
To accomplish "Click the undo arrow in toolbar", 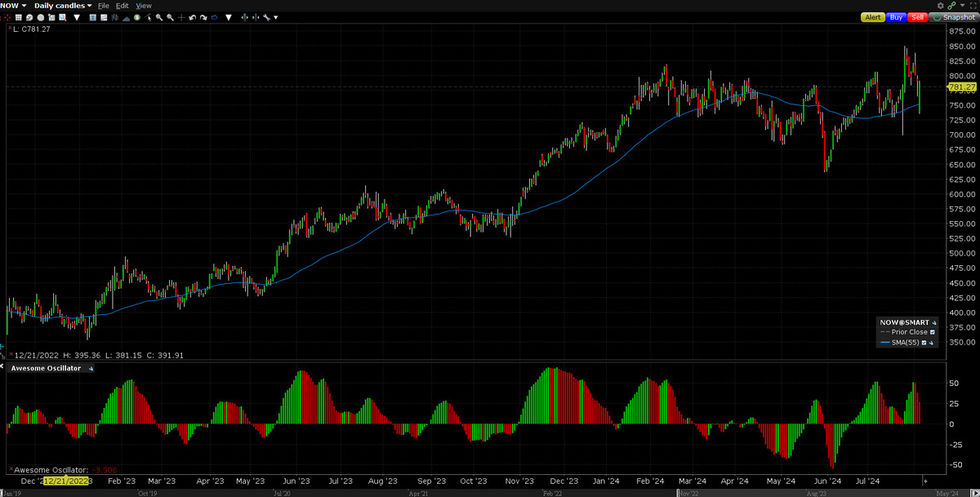I will (192, 17).
